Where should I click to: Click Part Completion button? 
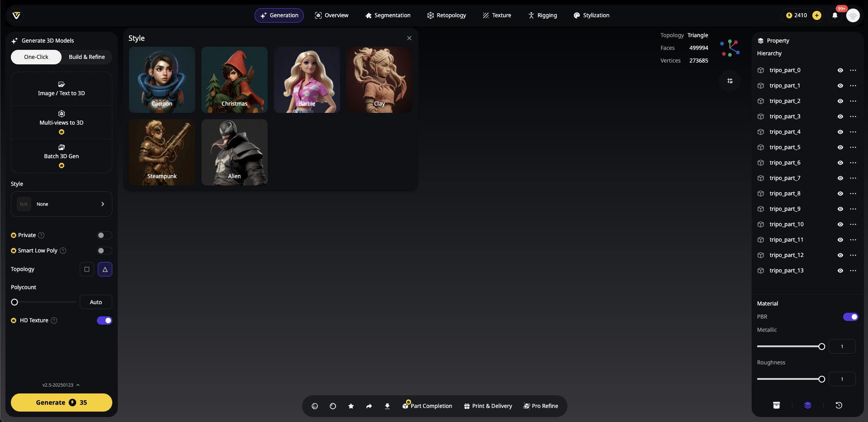(x=427, y=406)
